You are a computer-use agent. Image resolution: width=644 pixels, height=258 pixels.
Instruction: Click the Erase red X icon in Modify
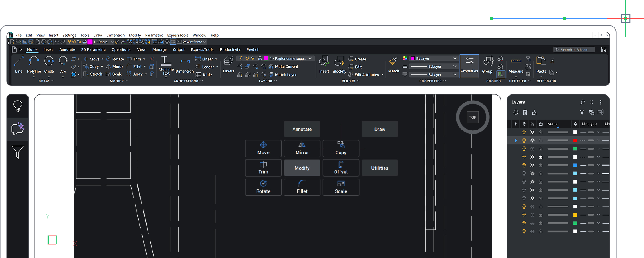point(152,59)
